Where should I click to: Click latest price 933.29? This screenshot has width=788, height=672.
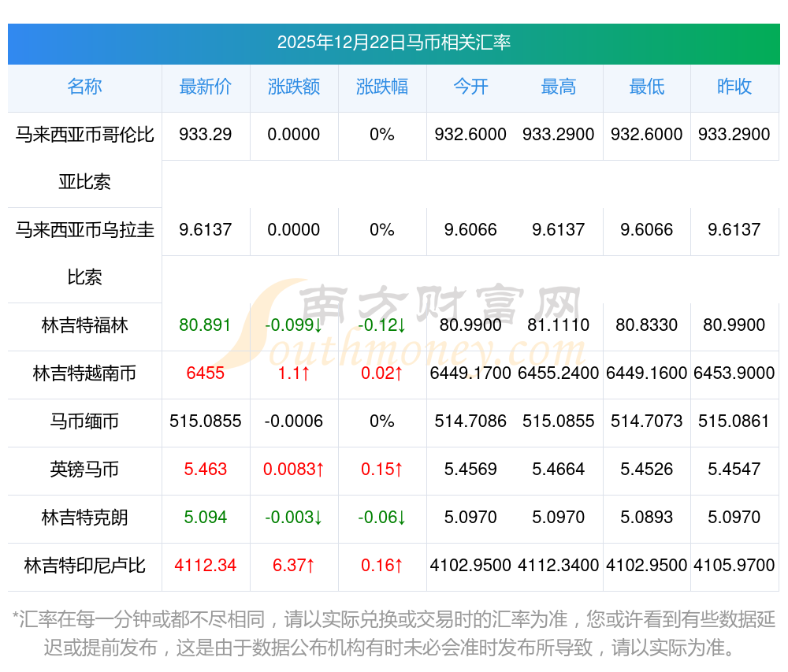[205, 135]
